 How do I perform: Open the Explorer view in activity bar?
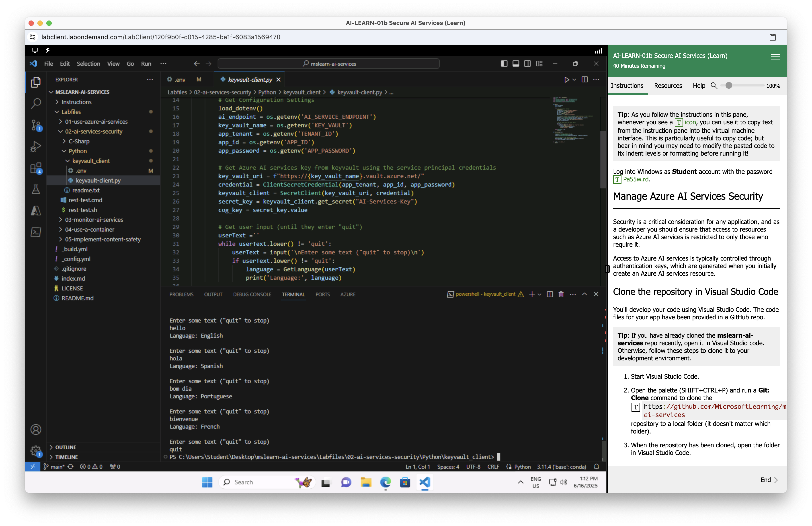(36, 82)
